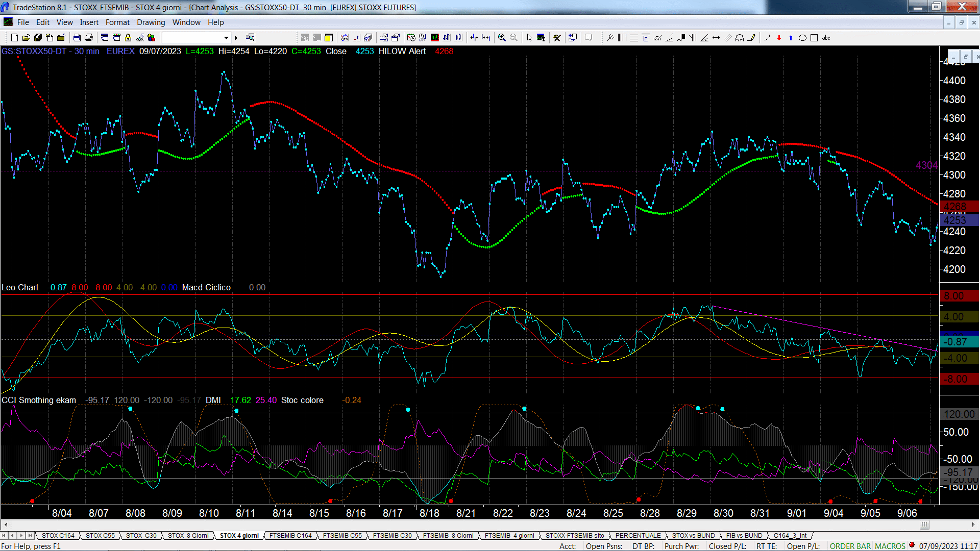980x551 pixels.
Task: Switch to the FTSEMIB C30 tab
Action: point(392,536)
